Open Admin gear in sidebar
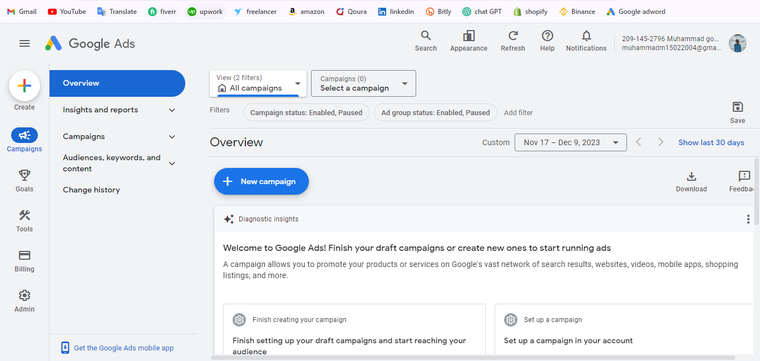 click(24, 301)
